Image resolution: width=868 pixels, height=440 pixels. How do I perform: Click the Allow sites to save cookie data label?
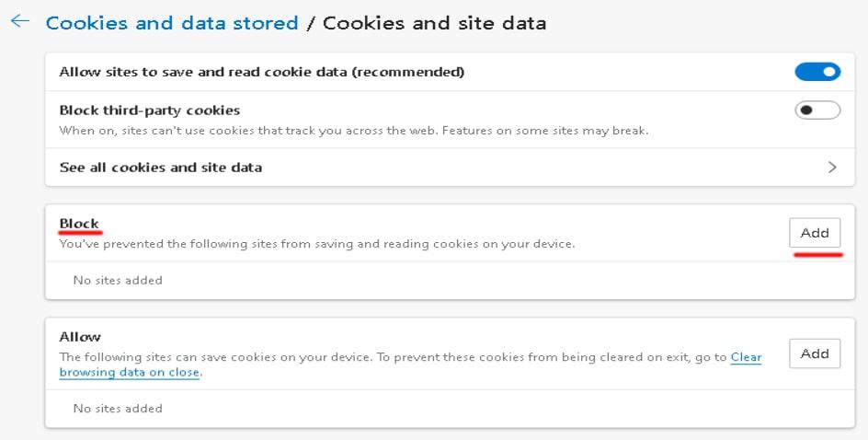pos(262,72)
